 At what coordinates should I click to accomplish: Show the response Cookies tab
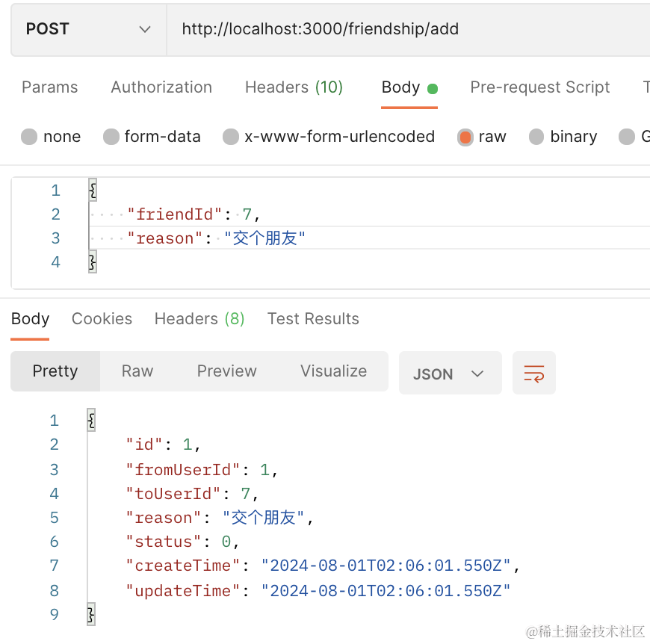click(x=102, y=319)
